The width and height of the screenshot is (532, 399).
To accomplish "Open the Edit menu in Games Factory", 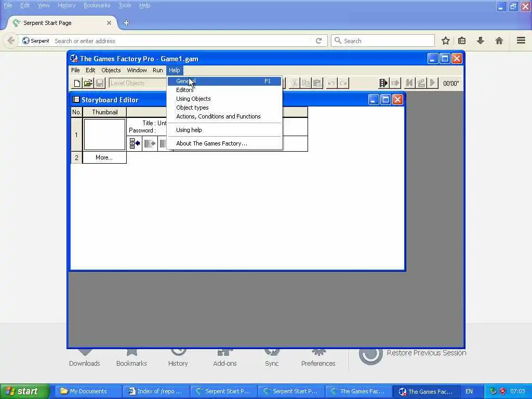I will tap(90, 70).
